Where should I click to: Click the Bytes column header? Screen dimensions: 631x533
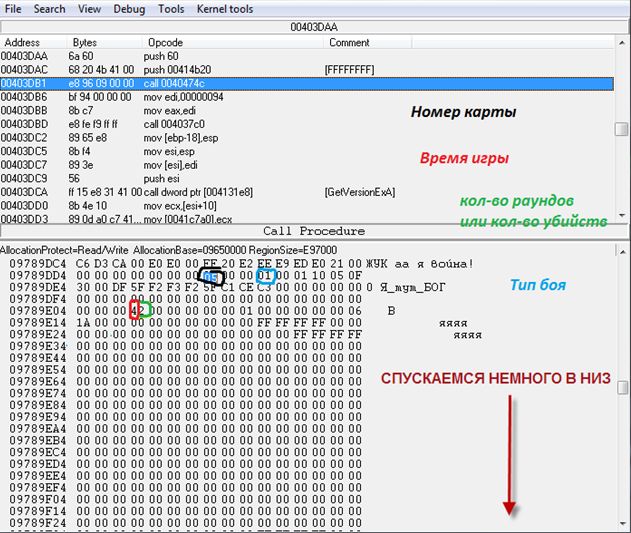(x=104, y=42)
